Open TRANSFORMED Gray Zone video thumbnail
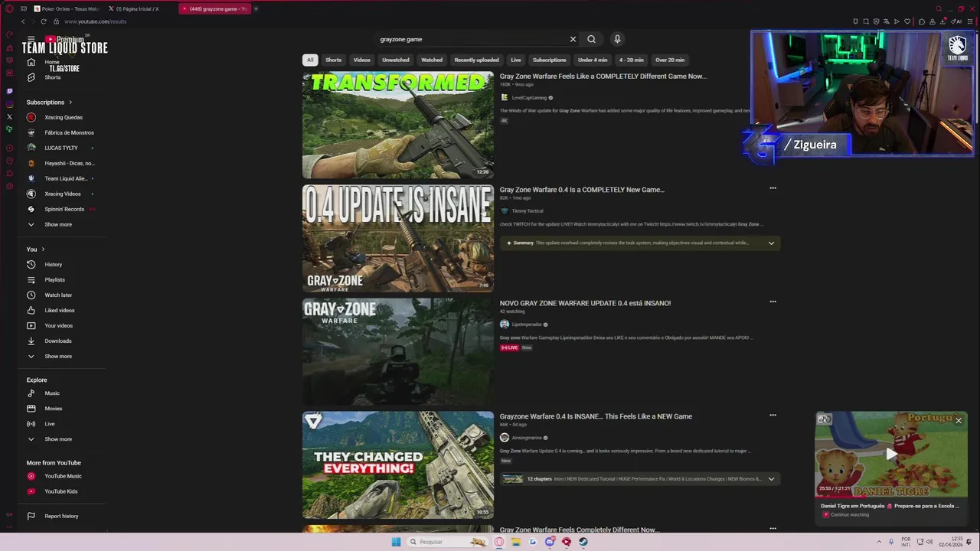Screen dimensions: 980x551 [x=398, y=126]
